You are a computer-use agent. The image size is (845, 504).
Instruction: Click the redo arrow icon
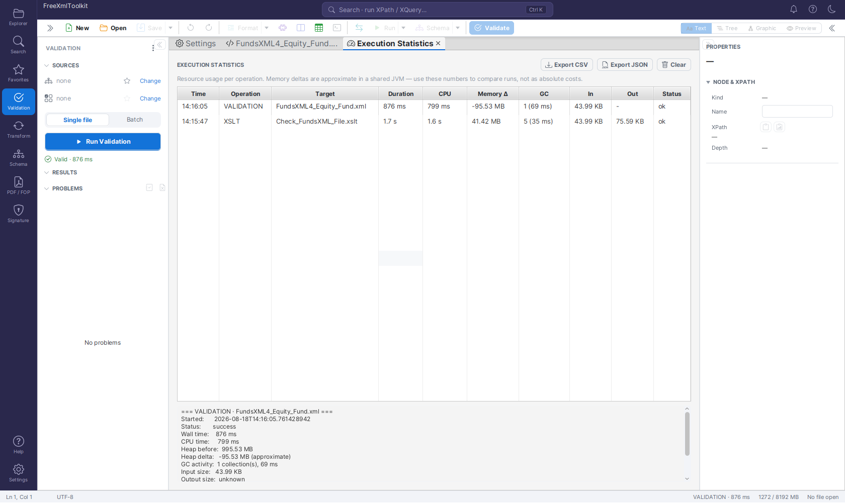pos(209,28)
